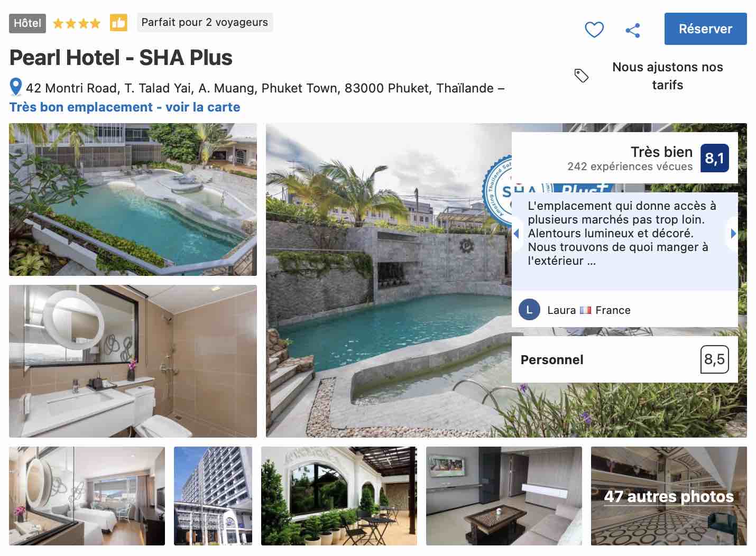
Task: Open the bathroom photo thumbnail
Action: tap(133, 361)
